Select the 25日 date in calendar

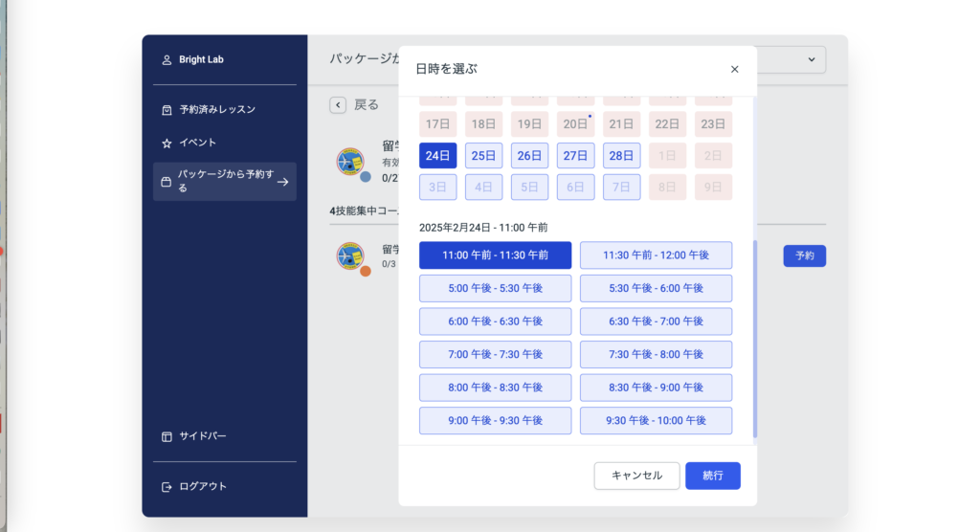tap(483, 156)
